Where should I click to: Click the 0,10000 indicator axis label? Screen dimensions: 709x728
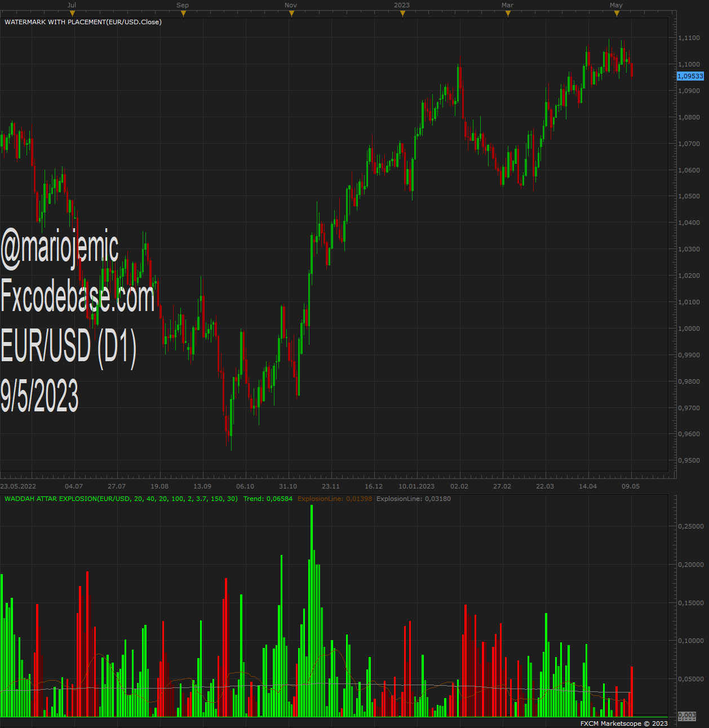pos(690,641)
